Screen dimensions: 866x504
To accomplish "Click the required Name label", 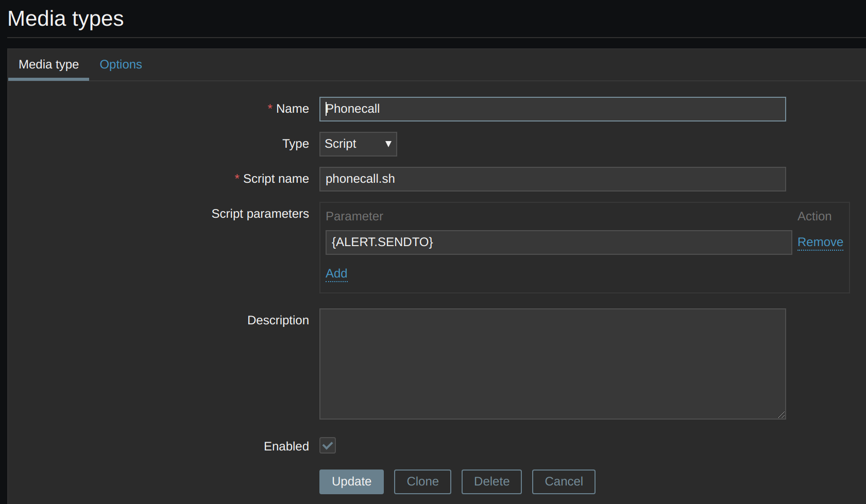I will [x=292, y=109].
